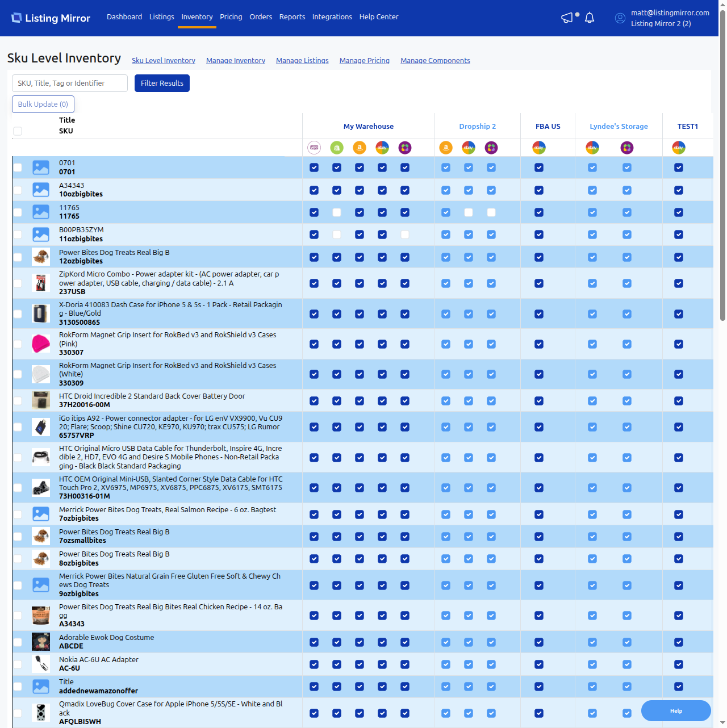The width and height of the screenshot is (727, 728).
Task: Select the row checkbox for SKU 10ozbigbites
Action: 18,190
